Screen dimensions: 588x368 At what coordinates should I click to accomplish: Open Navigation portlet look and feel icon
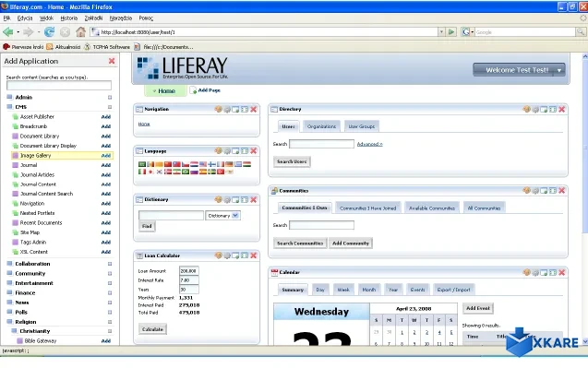click(x=218, y=109)
